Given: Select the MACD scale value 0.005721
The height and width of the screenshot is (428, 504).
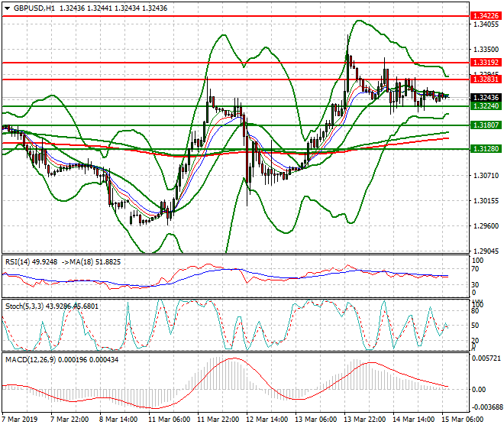Looking at the screenshot, I should [x=487, y=358].
